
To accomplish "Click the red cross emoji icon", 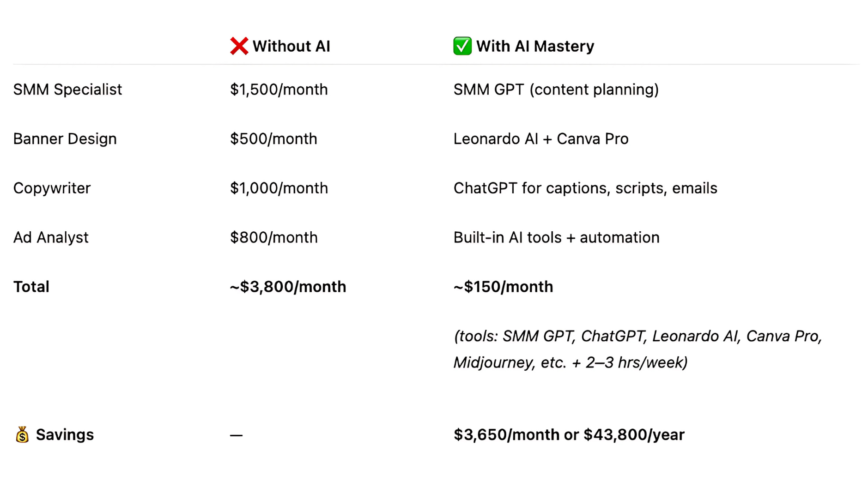I will coord(239,46).
